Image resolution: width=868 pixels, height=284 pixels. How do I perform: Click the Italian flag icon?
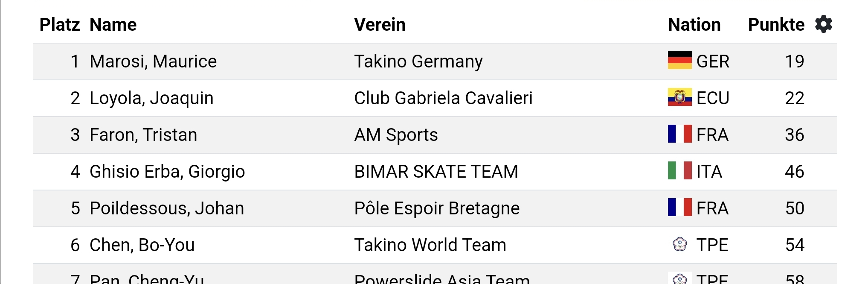tap(679, 171)
